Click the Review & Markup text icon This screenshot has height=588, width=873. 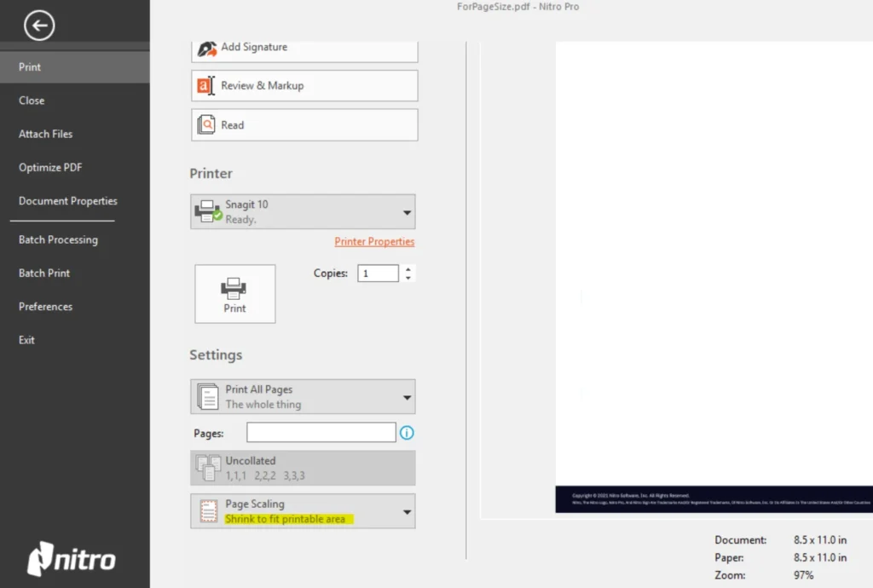(206, 86)
